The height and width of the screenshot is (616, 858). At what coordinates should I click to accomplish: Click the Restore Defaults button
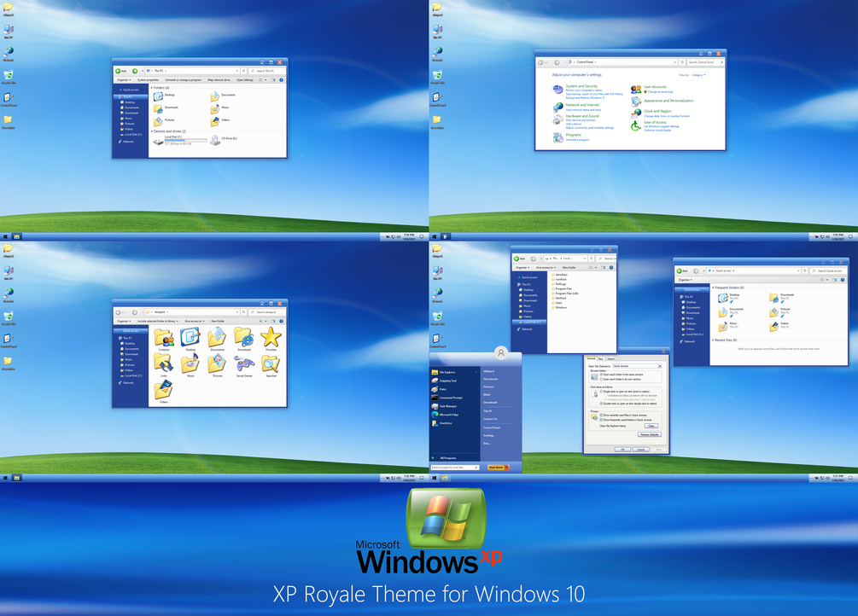tap(650, 434)
